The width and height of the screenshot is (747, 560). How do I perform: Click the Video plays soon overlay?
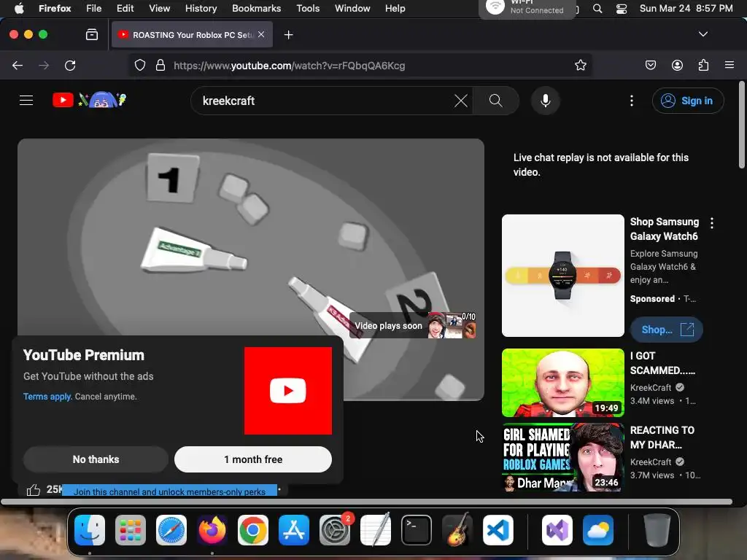click(413, 326)
